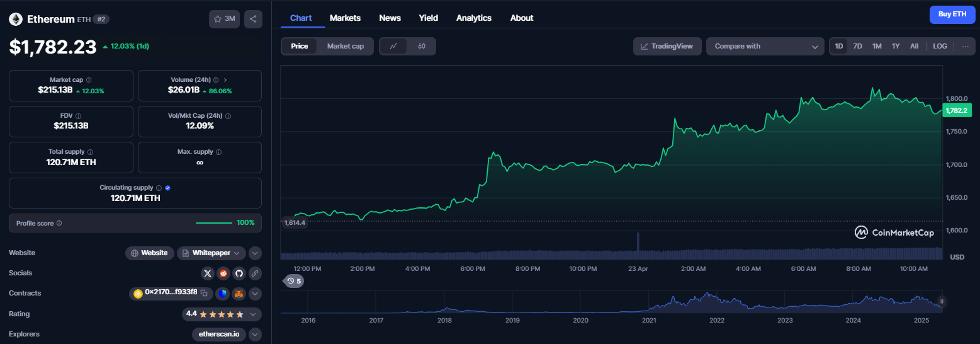The height and width of the screenshot is (344, 980).
Task: Open the TradingView chart button
Action: pyautogui.click(x=667, y=46)
